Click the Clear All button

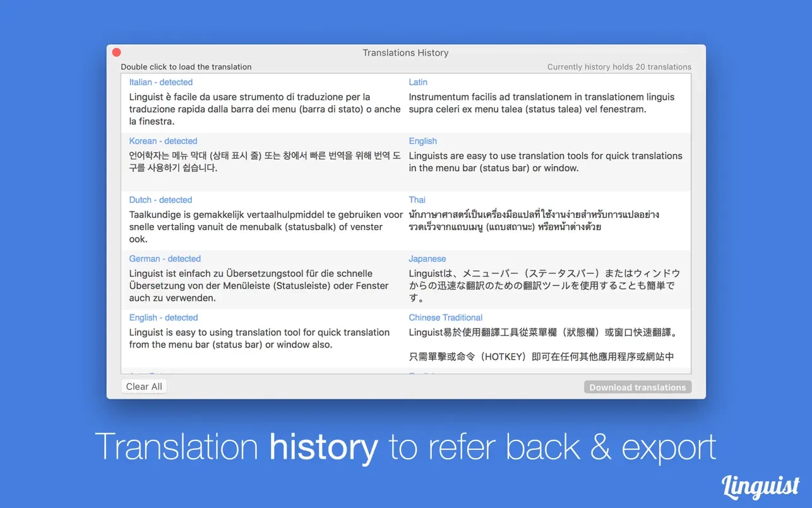click(x=144, y=387)
